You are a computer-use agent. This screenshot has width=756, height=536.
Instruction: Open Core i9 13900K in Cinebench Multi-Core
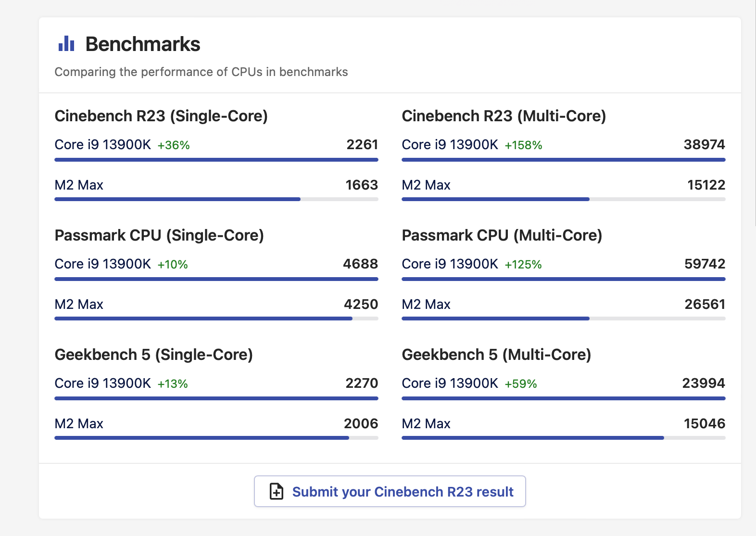450,145
